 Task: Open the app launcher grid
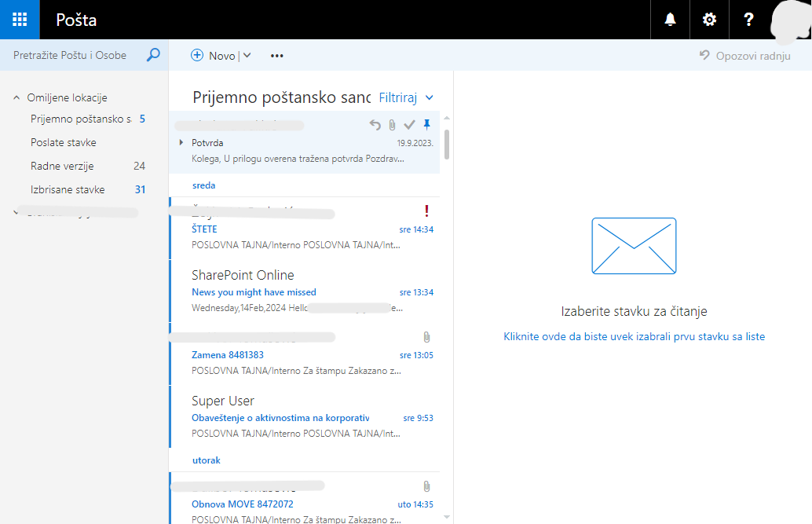point(20,20)
